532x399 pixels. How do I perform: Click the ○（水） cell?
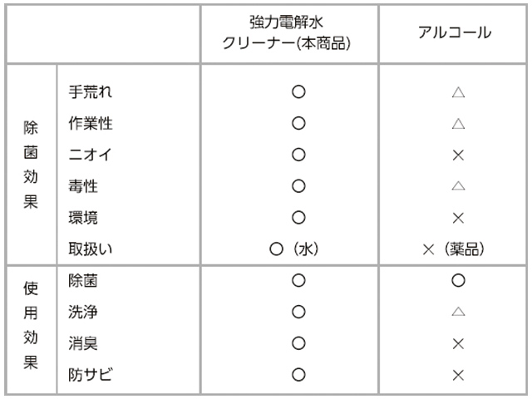coord(295,249)
